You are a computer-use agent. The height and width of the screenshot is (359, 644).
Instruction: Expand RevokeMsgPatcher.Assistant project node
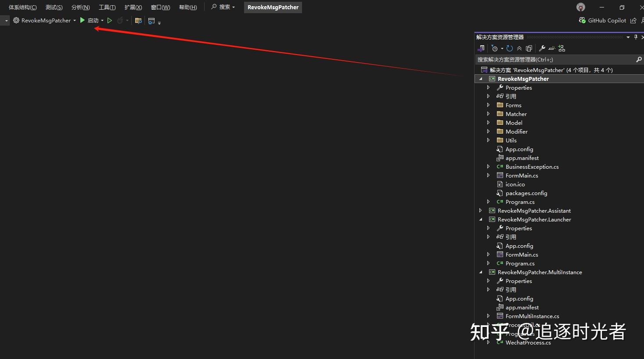click(x=480, y=210)
